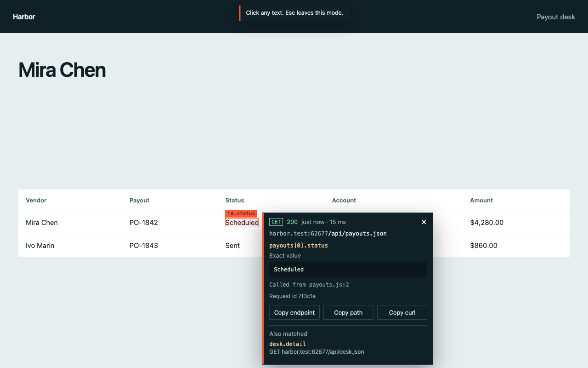The height and width of the screenshot is (368, 588).
Task: Click the td.status element tag label
Action: 241,214
